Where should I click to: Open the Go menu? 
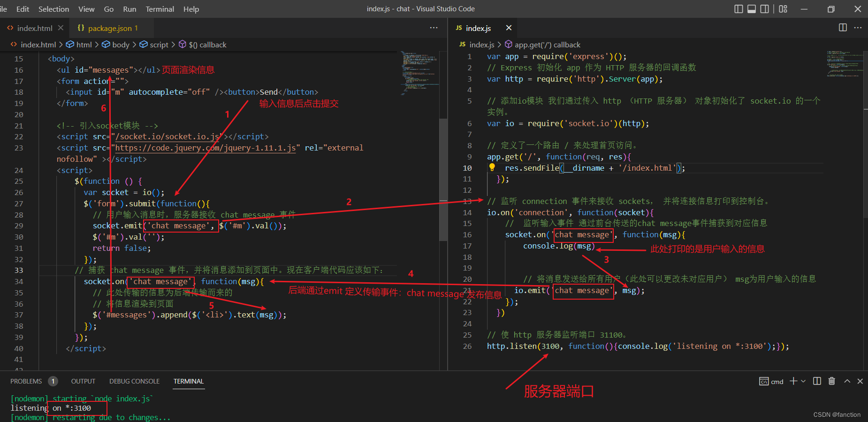(109, 9)
